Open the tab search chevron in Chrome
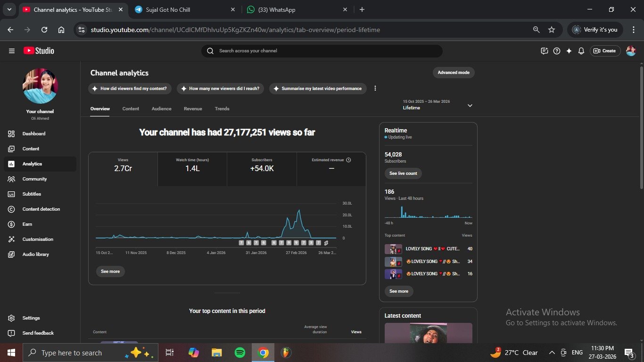 [x=9, y=9]
